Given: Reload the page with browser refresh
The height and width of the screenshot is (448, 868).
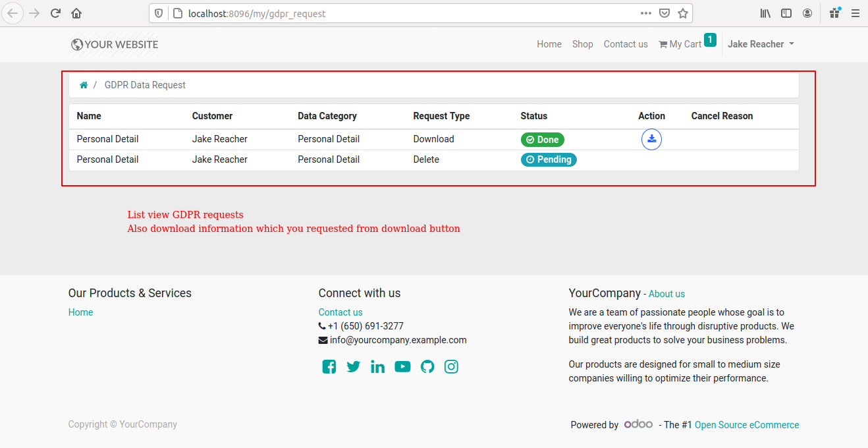Looking at the screenshot, I should 55,13.
